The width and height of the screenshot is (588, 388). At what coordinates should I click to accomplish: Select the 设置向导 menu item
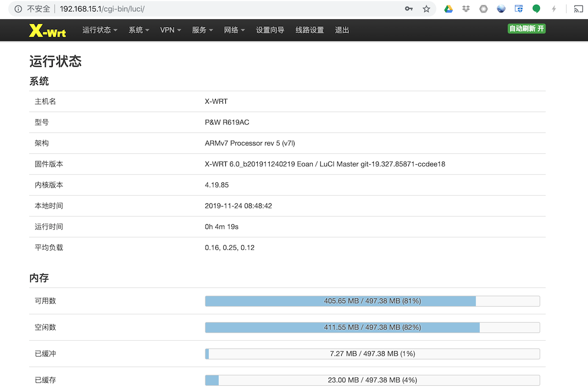click(x=270, y=30)
